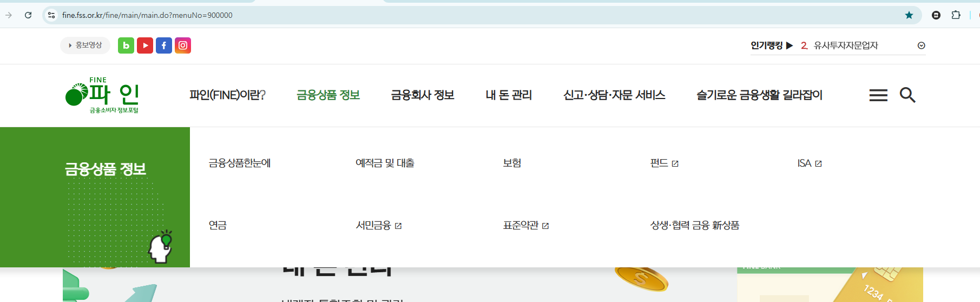Open the 표준약관 external link
The width and height of the screenshot is (980, 302).
[x=526, y=225]
